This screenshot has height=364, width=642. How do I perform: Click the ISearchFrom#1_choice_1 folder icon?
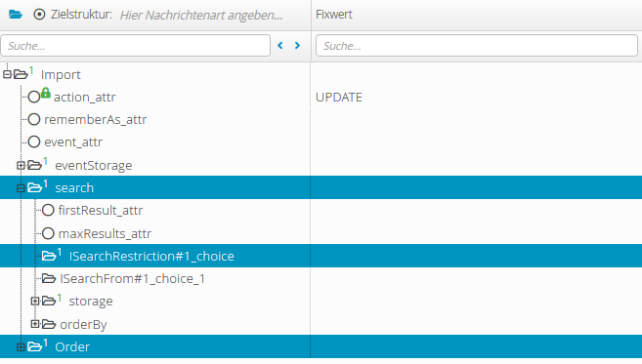pos(49,279)
